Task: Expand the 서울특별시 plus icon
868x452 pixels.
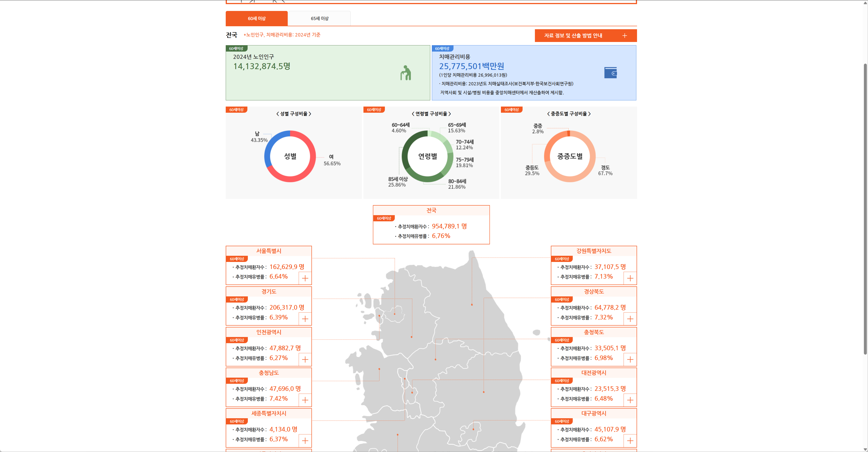Action: [x=305, y=278]
